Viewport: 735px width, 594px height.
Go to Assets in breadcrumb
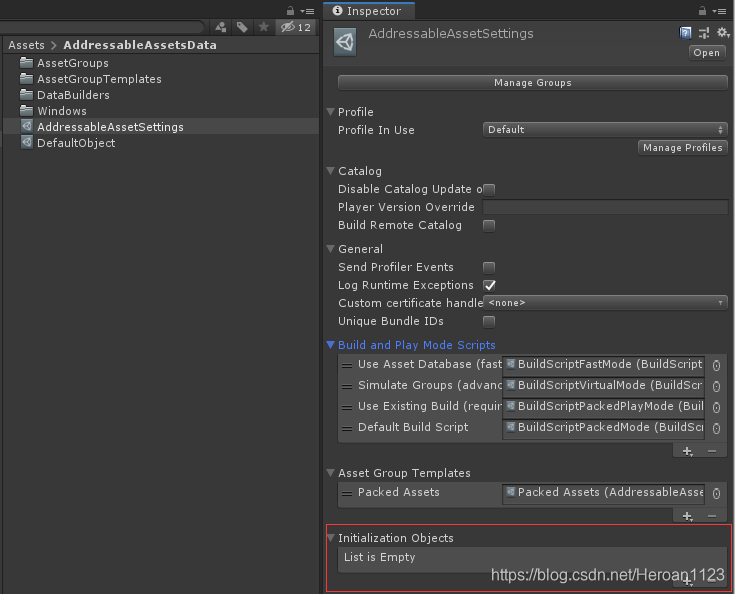coord(26,45)
